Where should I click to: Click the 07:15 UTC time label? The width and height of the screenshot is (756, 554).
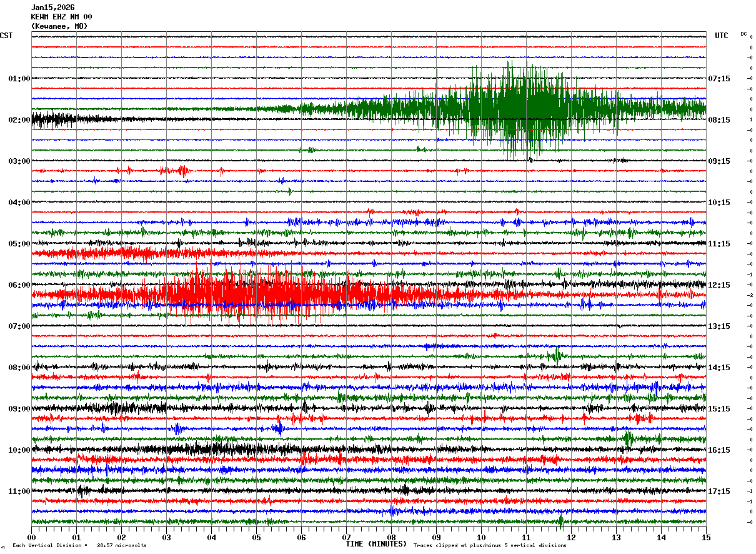pyautogui.click(x=719, y=79)
